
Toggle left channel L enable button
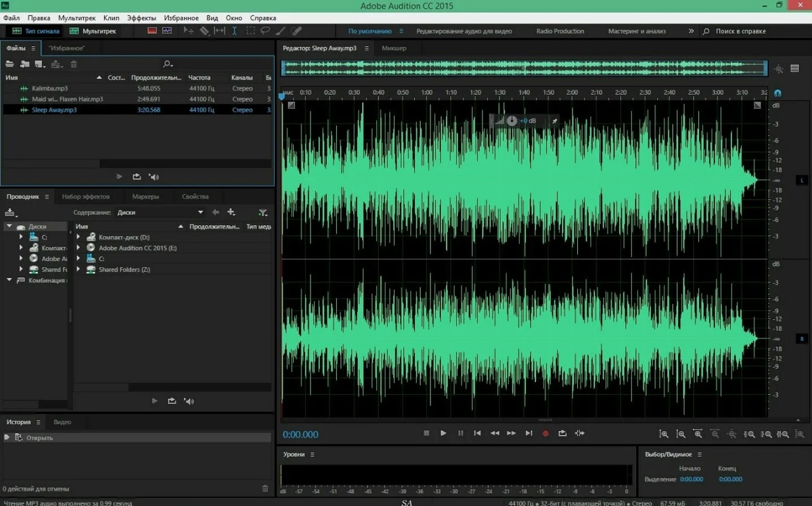803,181
